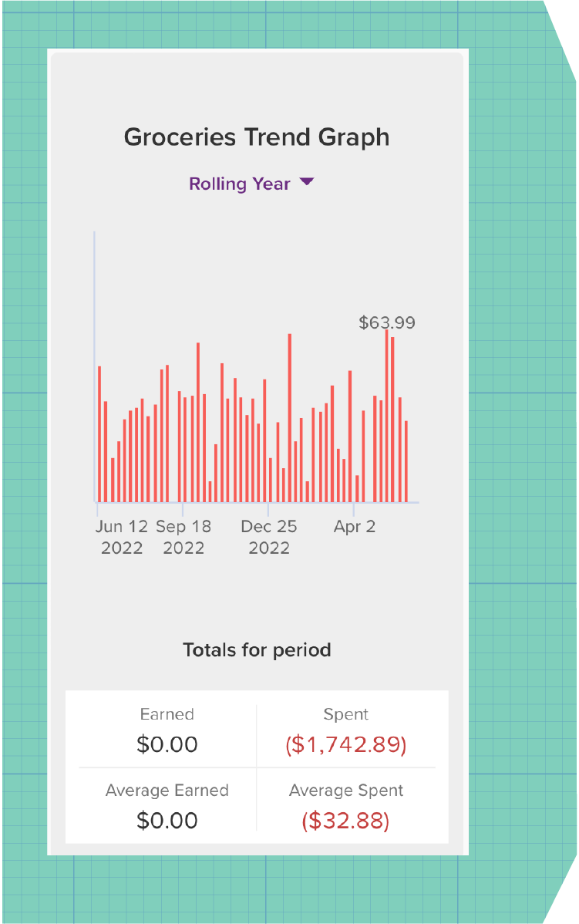This screenshot has width=579, height=924.
Task: Click the Average Spent label
Action: coord(346,791)
